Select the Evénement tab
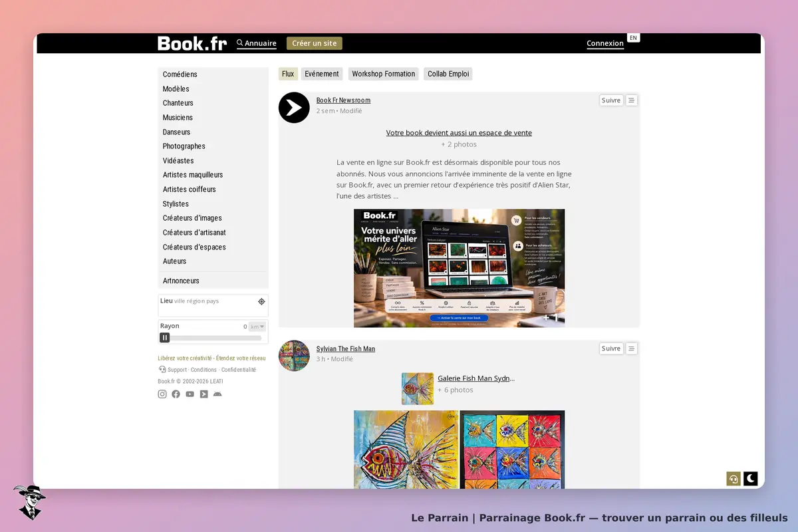The height and width of the screenshot is (532, 798). (x=322, y=74)
